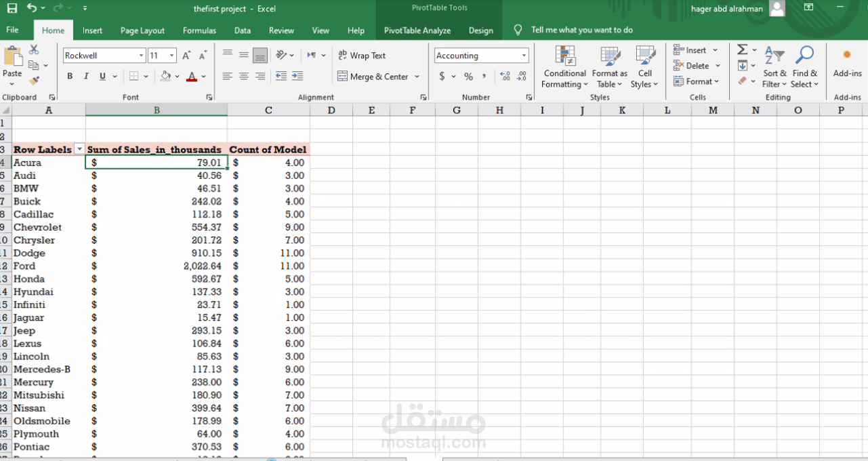Open the Row Labels filter dropdown
This screenshot has height=461, width=868.
pos(79,150)
